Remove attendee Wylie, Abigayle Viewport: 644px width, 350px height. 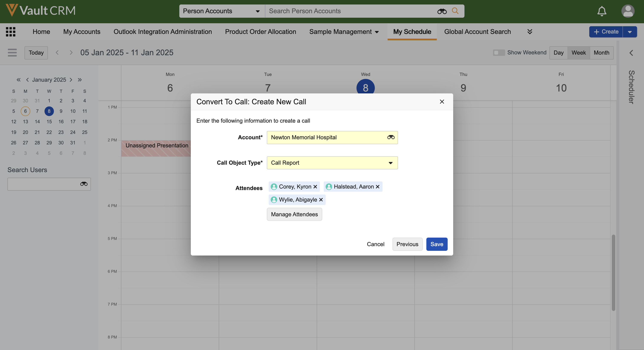coord(321,200)
